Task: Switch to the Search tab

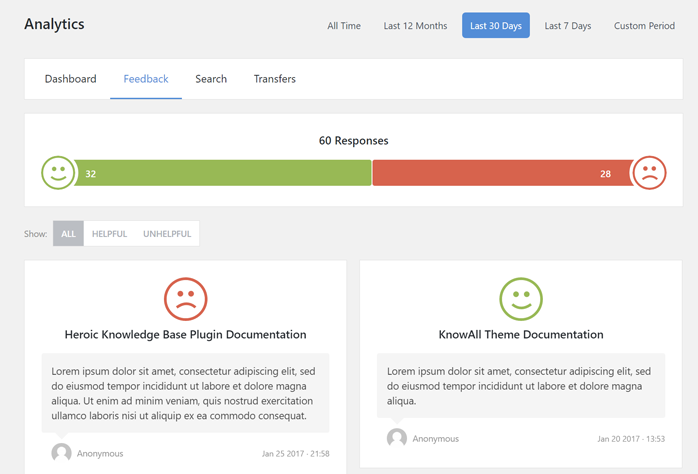Action: click(x=211, y=79)
